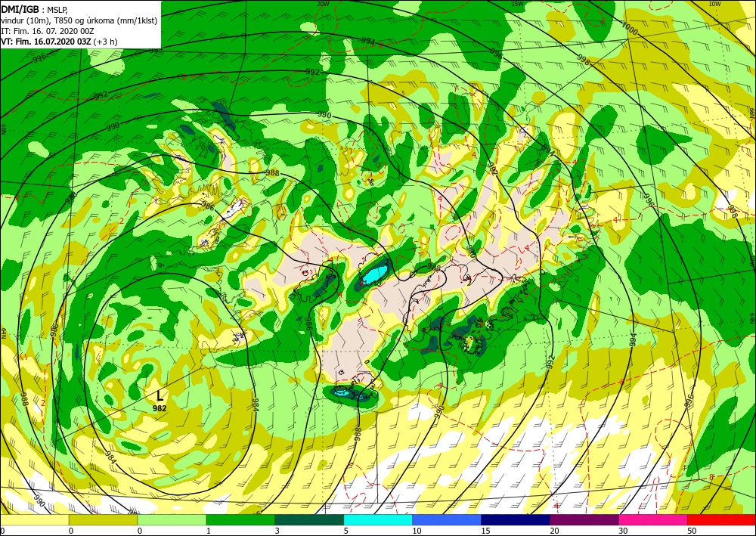Viewport: 756px width, 536px height.
Task: Click the 15W longitude label
Action: [x=517, y=4]
